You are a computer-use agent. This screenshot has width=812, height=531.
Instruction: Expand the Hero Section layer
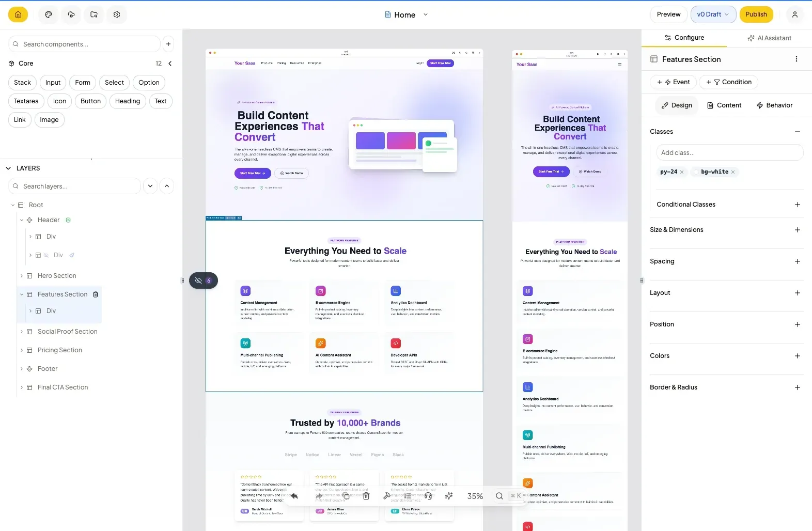pyautogui.click(x=22, y=276)
